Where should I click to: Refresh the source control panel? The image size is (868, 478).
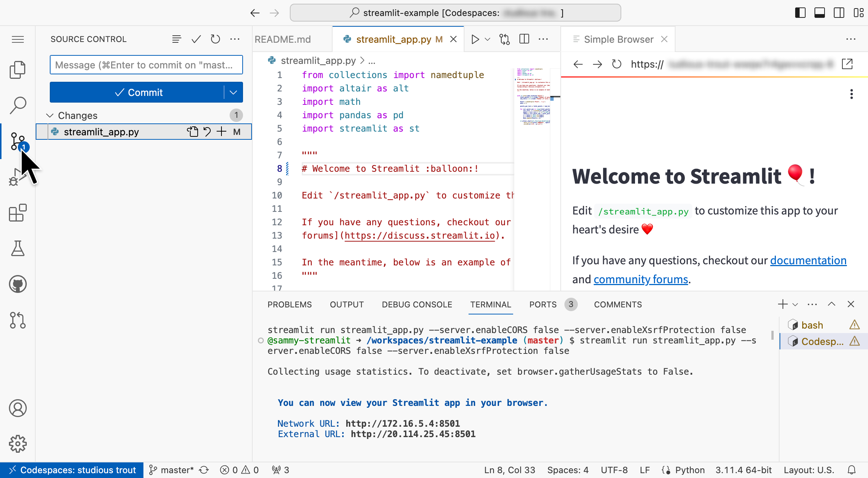215,39
